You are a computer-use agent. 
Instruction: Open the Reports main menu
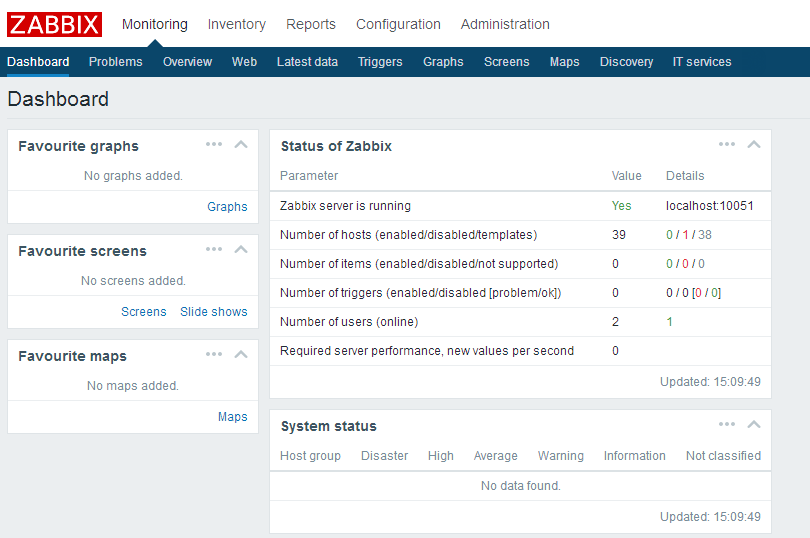click(x=311, y=24)
